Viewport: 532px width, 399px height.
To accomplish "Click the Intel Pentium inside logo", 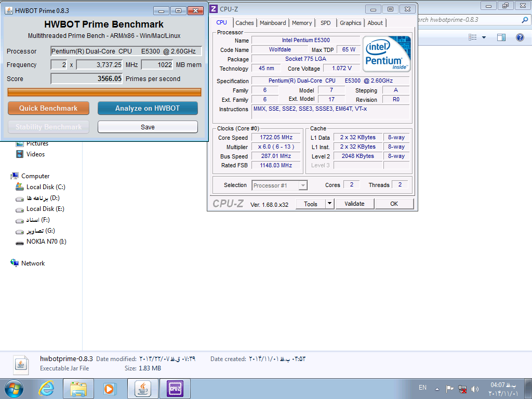I will (x=387, y=54).
